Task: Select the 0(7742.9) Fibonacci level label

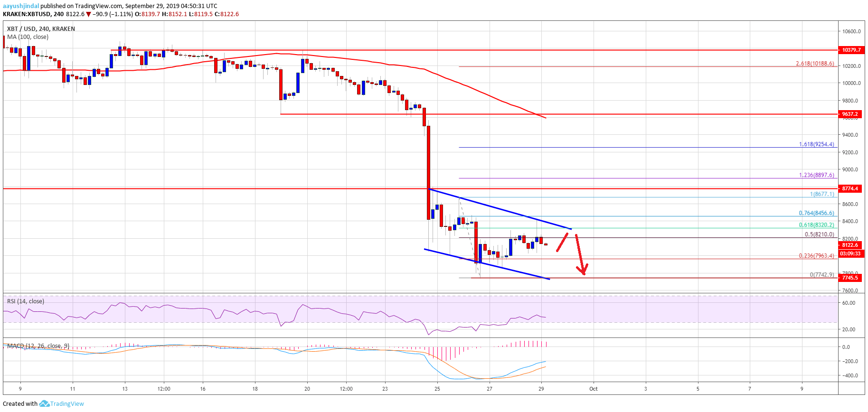Action: coord(821,275)
